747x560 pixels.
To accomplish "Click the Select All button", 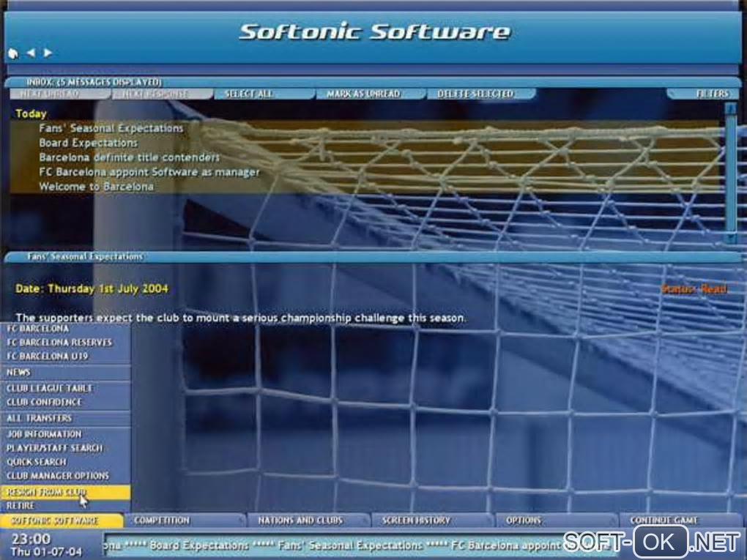I will tap(264, 94).
